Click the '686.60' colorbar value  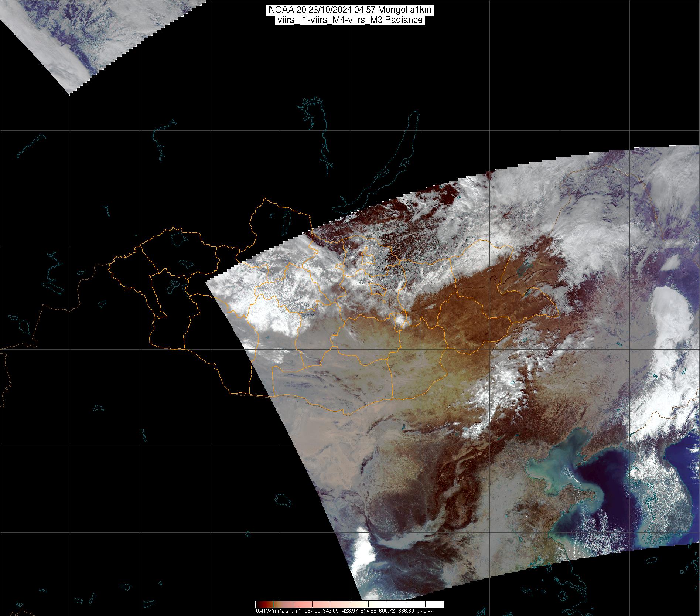click(x=406, y=611)
